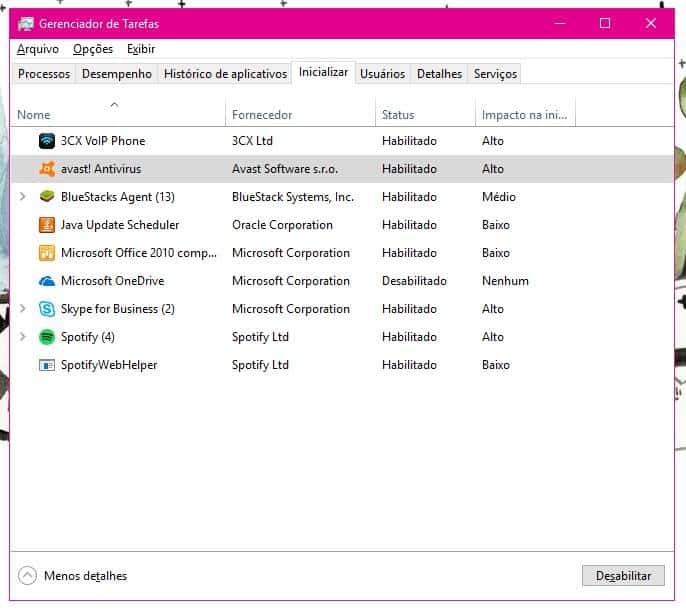Select the Inicializar tab
This screenshot has width=686, height=610.
(x=323, y=72)
